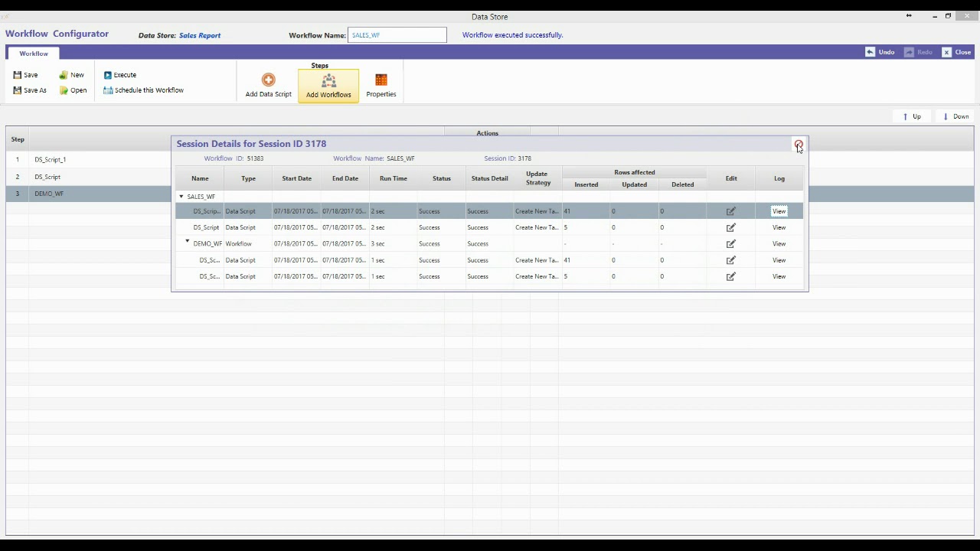Edit the first DS_Sc... row under DEMO_WF
The width and height of the screenshot is (980, 551).
coord(731,260)
